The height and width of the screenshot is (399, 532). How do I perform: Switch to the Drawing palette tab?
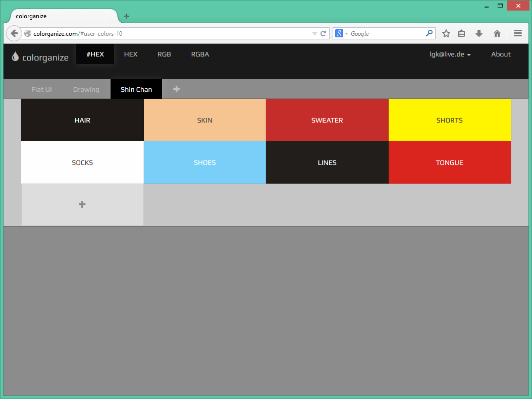(x=86, y=89)
